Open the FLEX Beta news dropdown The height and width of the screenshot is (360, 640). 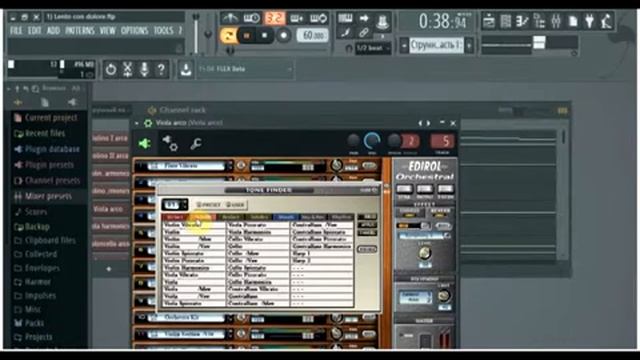245,69
